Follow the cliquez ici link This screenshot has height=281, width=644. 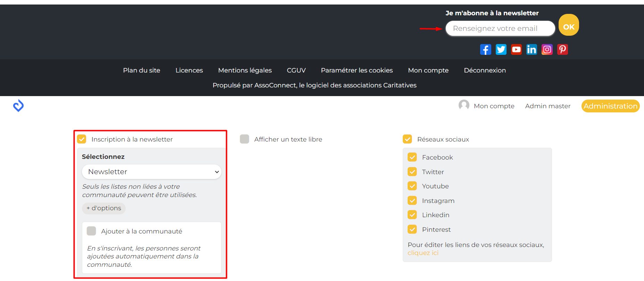[423, 253]
